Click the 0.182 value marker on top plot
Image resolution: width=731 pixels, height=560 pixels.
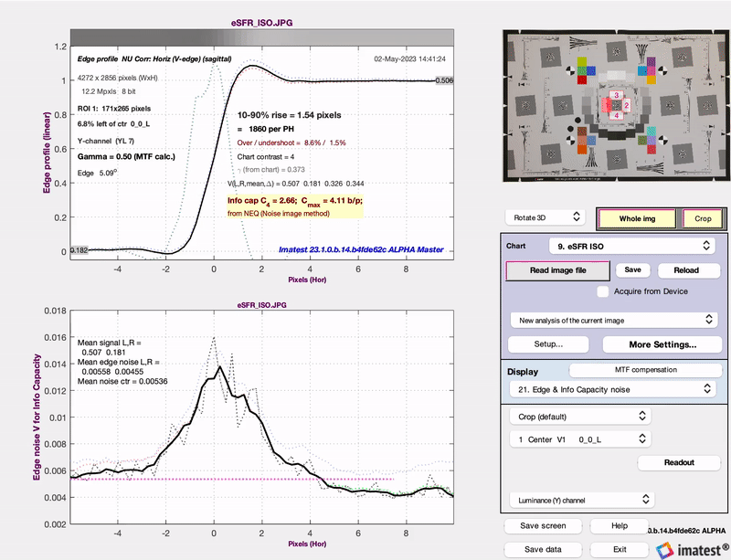pyautogui.click(x=79, y=250)
